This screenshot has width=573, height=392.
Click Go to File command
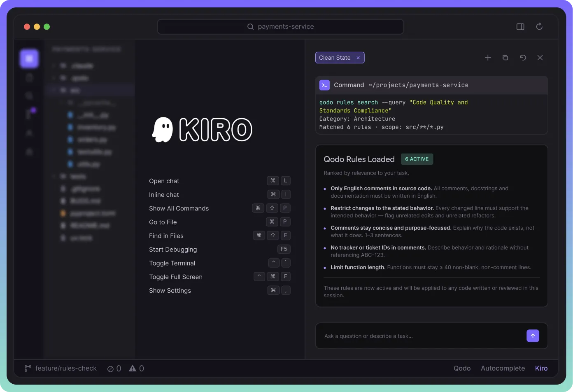[x=163, y=222]
